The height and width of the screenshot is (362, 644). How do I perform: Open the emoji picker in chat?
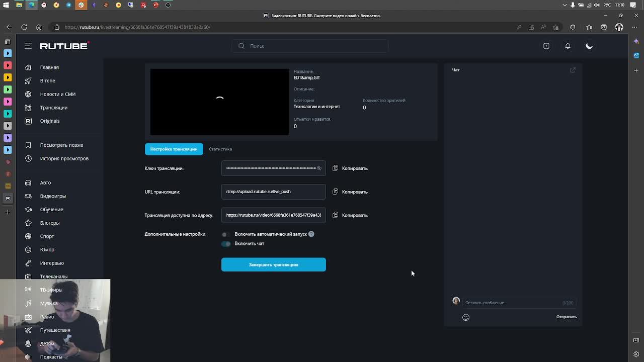(466, 317)
